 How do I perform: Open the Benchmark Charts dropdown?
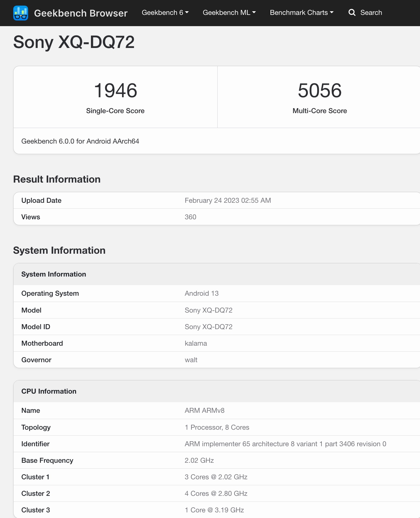pyautogui.click(x=302, y=13)
